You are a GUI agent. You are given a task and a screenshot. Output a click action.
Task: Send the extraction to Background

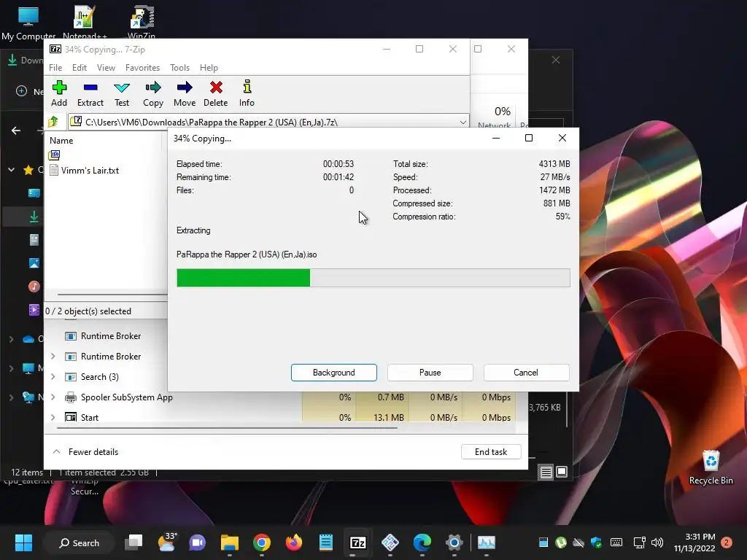[334, 373]
